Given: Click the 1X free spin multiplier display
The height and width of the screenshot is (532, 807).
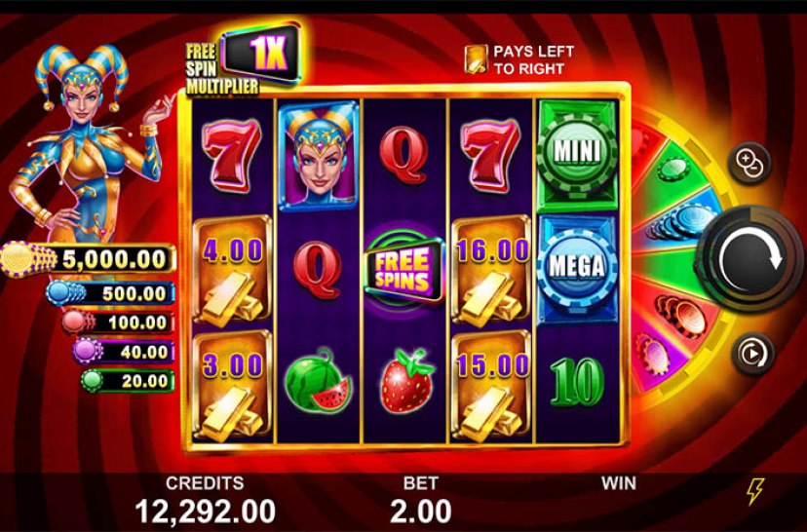Looking at the screenshot, I should 261,54.
